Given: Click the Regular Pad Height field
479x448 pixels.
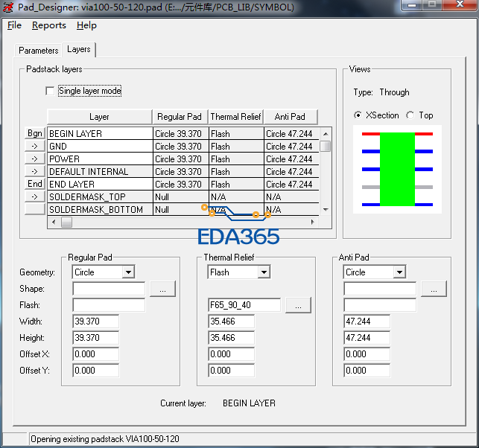Looking at the screenshot, I should pyautogui.click(x=95, y=338).
